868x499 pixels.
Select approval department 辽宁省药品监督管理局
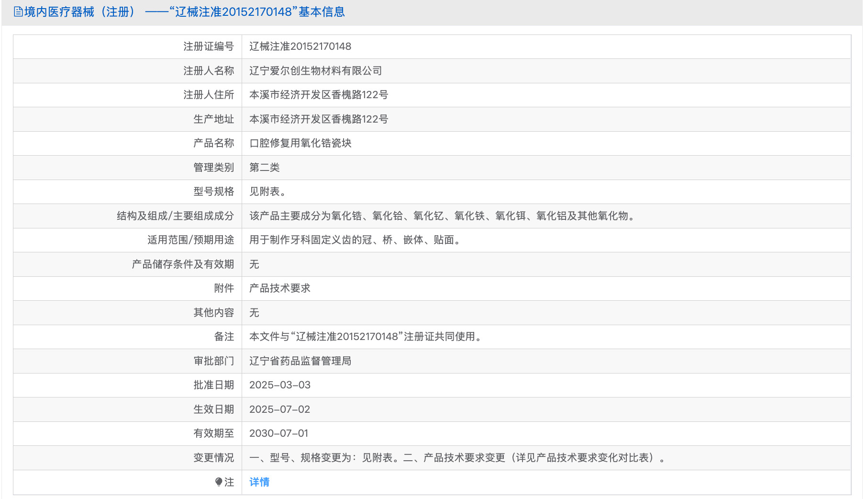point(300,361)
